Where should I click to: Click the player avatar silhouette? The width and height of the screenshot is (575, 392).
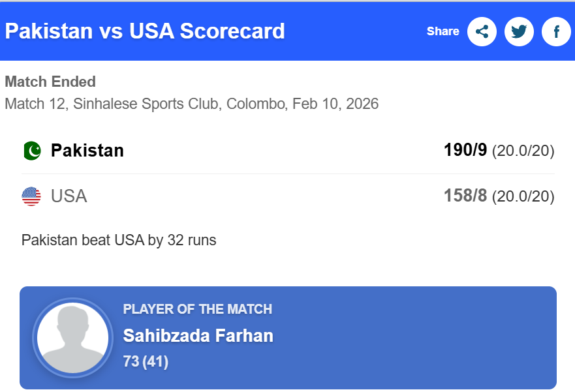(x=72, y=337)
